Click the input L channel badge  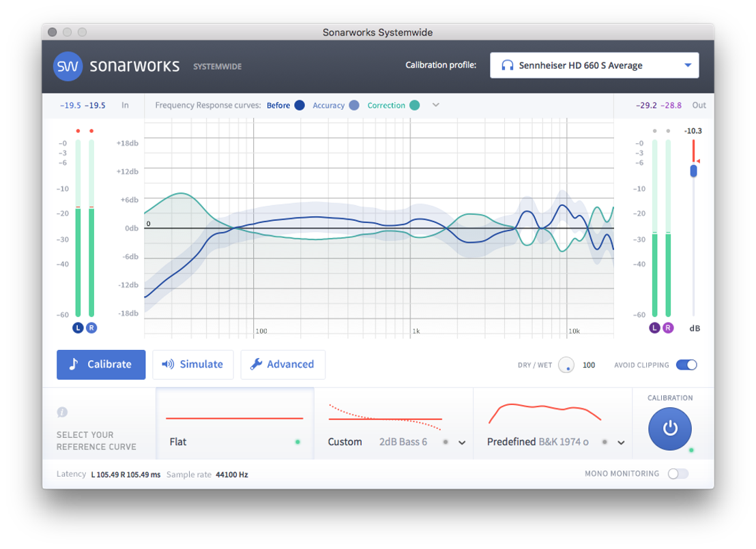pos(78,328)
